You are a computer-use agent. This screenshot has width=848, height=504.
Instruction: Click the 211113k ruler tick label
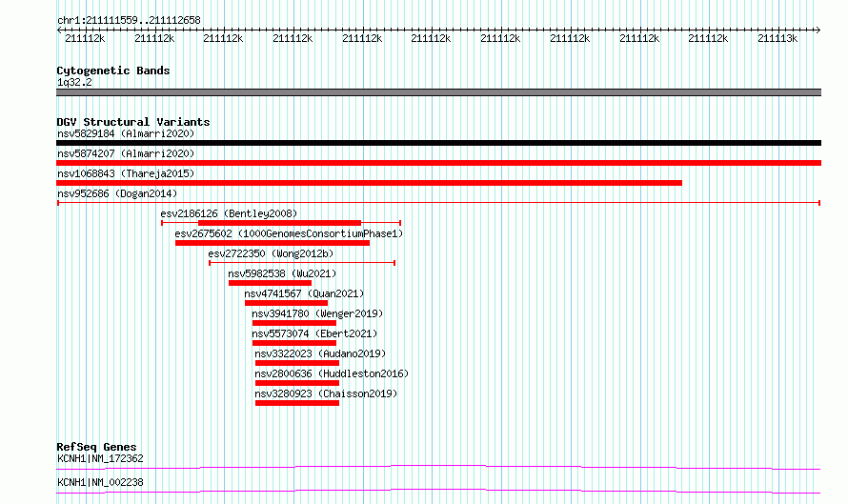coord(777,38)
